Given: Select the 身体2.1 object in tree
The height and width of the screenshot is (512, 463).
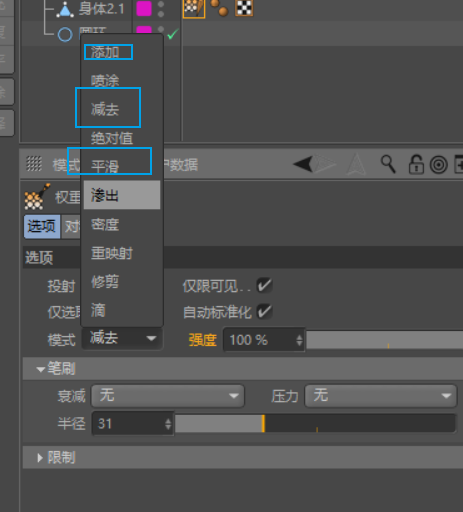Looking at the screenshot, I should coord(101,9).
